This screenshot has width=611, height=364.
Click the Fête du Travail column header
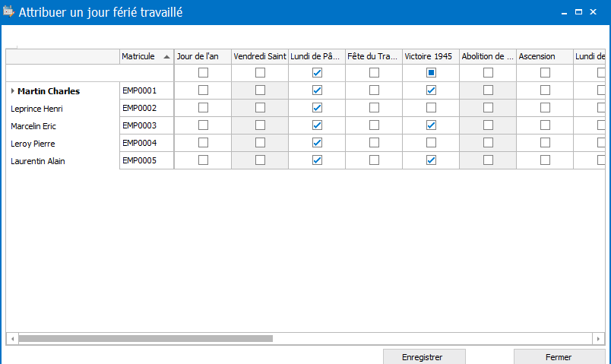(374, 56)
